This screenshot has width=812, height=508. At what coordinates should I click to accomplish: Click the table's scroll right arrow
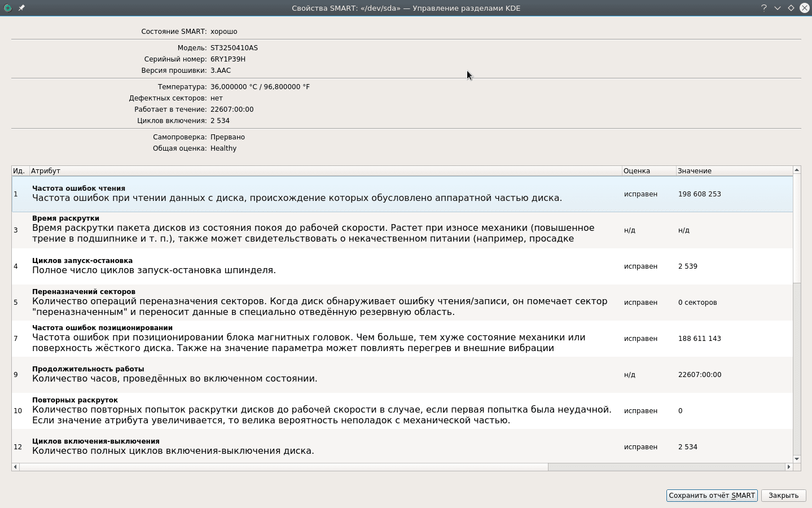[789, 467]
